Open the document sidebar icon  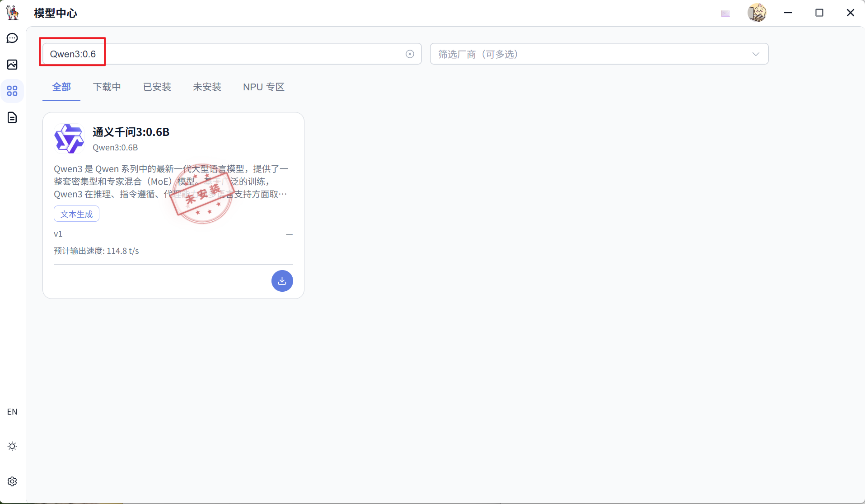[x=12, y=118]
